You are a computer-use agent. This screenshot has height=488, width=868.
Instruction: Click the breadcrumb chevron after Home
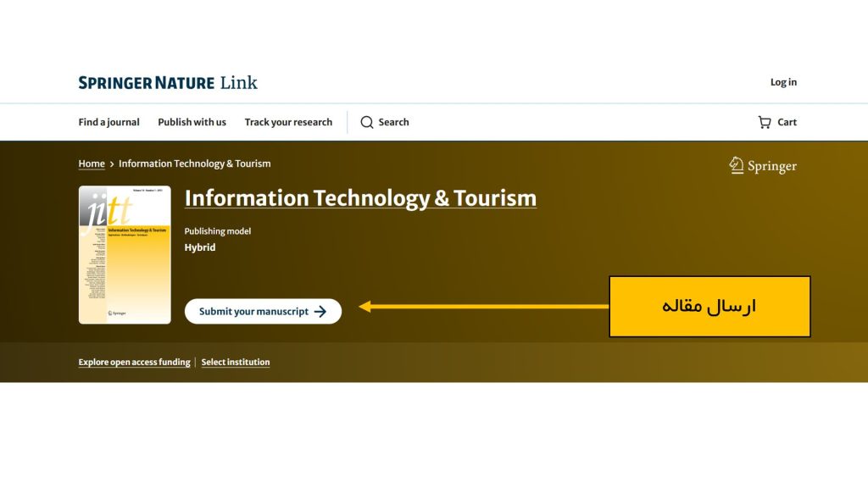coord(112,164)
